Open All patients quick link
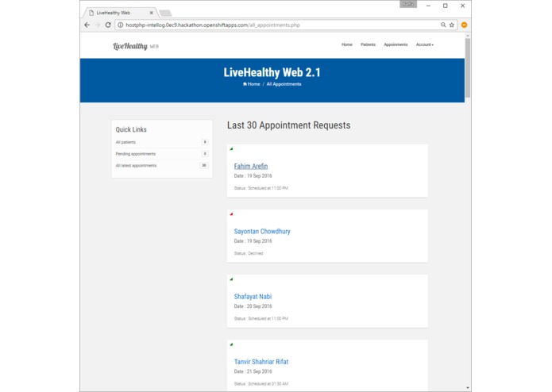This screenshot has height=392, width=552. click(125, 142)
